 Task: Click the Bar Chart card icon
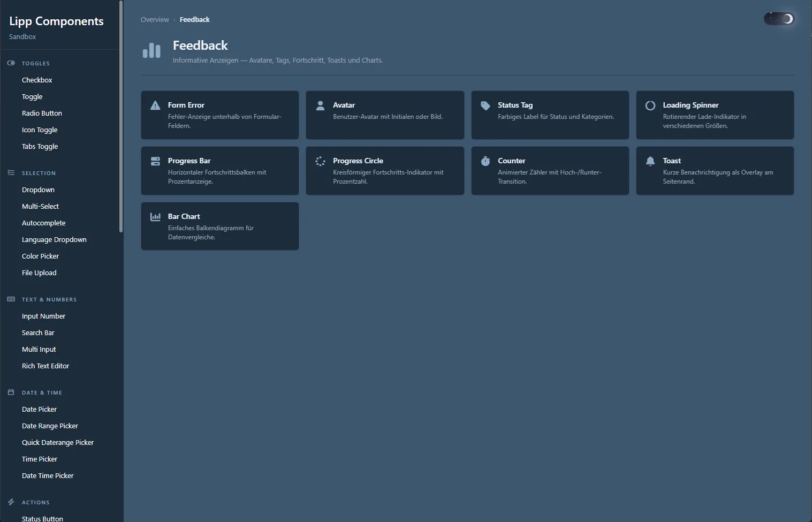click(155, 217)
